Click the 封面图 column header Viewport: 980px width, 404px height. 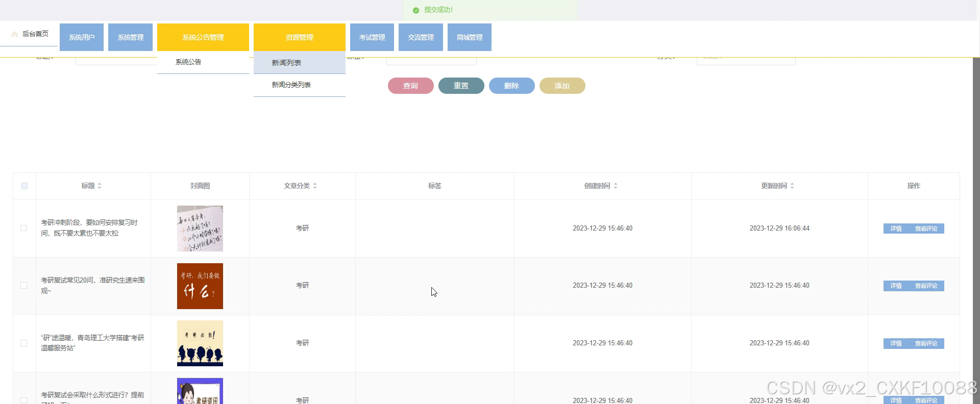tap(200, 186)
